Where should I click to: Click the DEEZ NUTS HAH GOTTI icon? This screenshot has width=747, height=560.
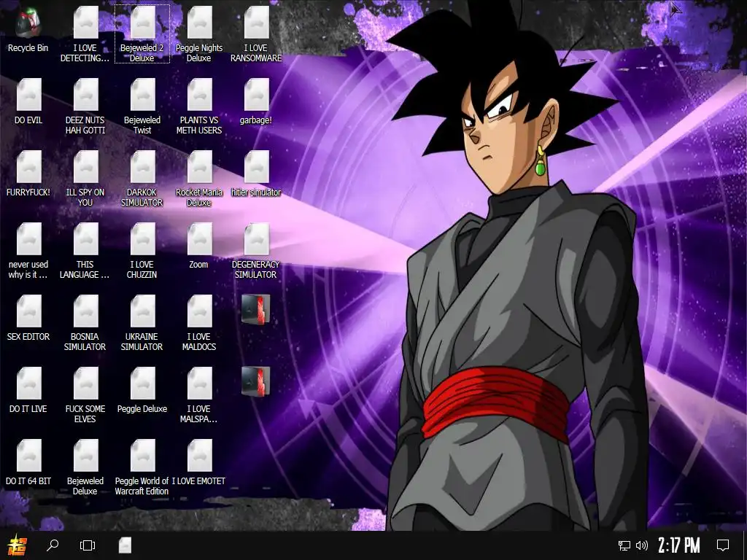point(85,106)
